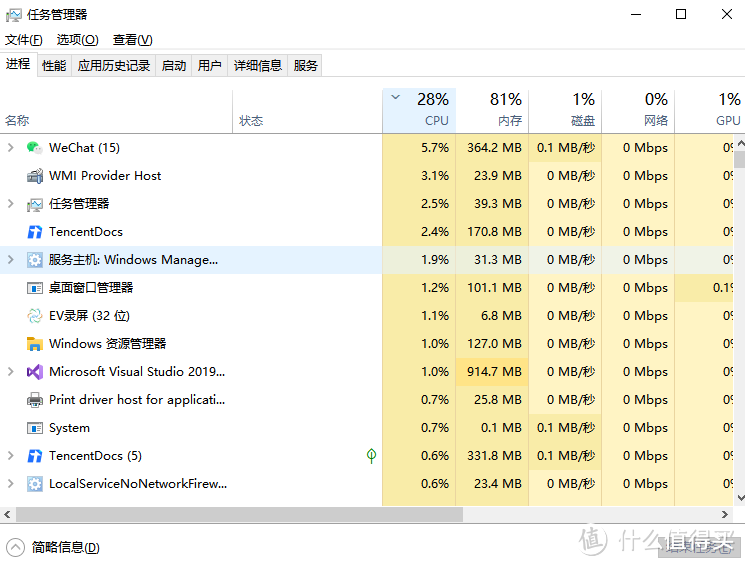Sort by the 内存 column header
Image resolution: width=745 pixels, height=566 pixels.
point(492,110)
